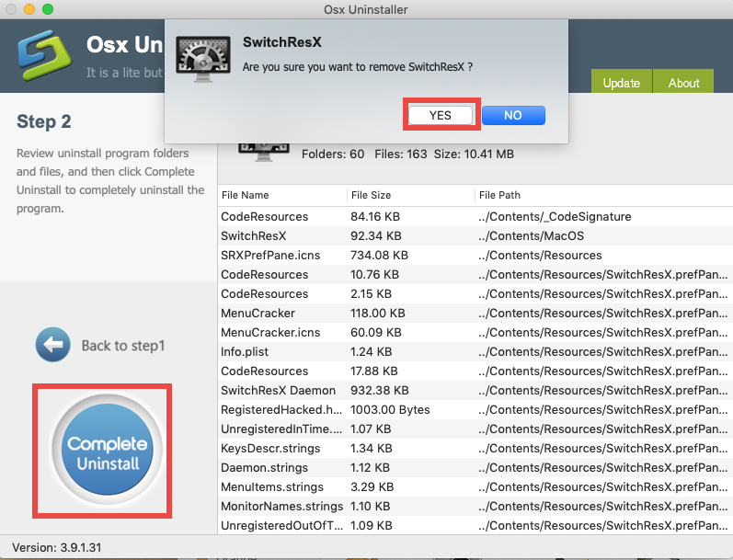This screenshot has height=560, width=733.
Task: Click the Folders: 60 summary text
Action: 333,154
